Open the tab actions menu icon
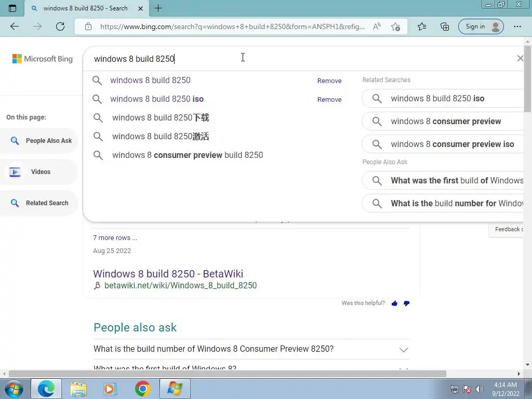The height and width of the screenshot is (399, 532). [x=12, y=8]
